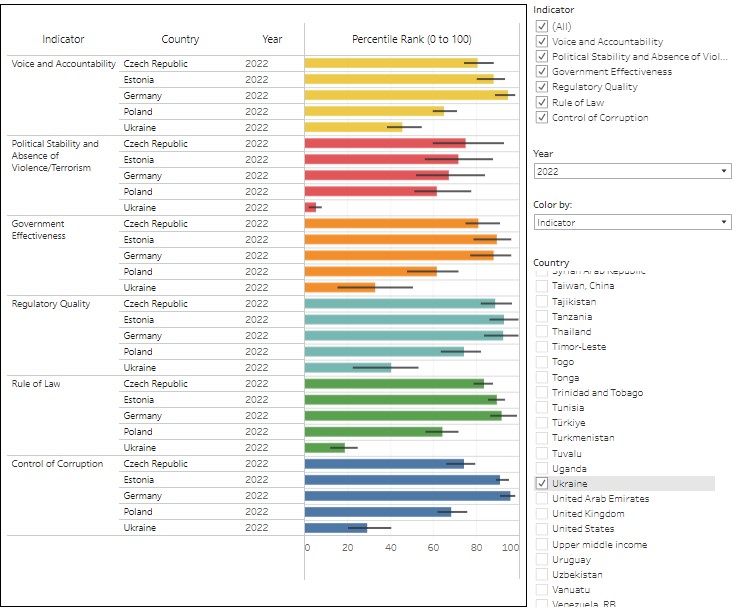
Task: Check United Kingdom in Country list
Action: [x=542, y=514]
